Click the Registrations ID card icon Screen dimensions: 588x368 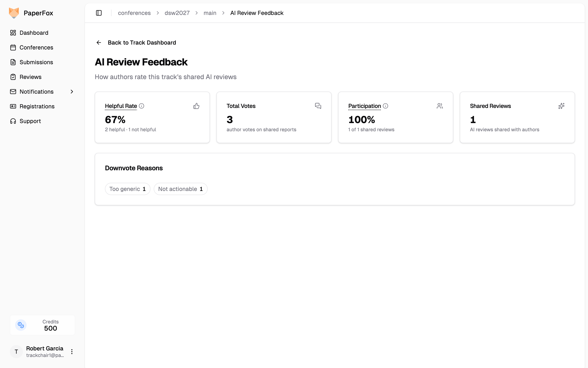point(13,106)
